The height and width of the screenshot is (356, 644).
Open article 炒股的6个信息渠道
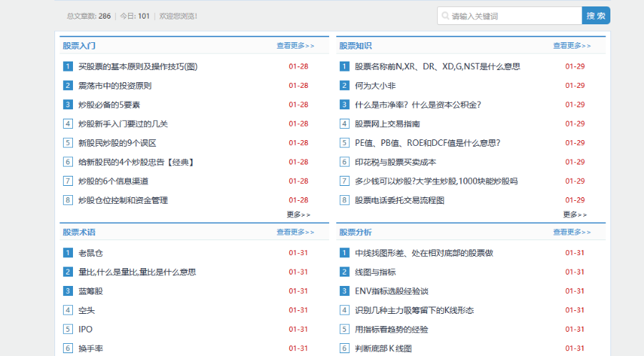pos(113,182)
